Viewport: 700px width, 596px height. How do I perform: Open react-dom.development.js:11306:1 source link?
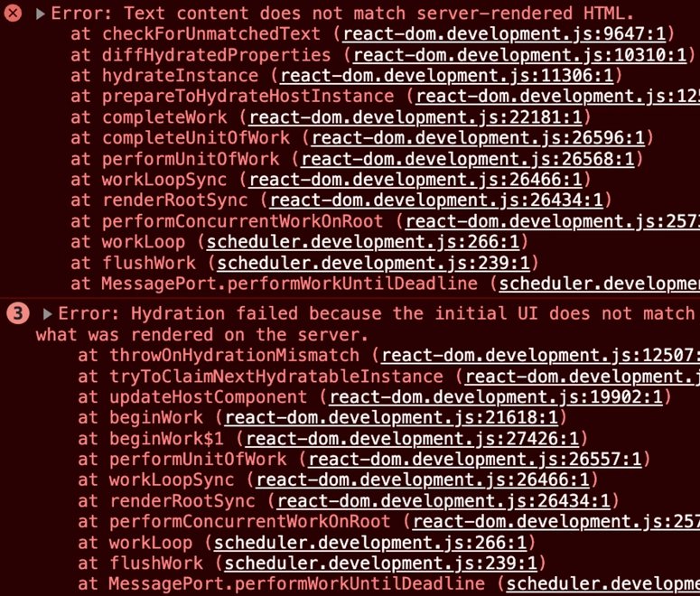[447, 76]
